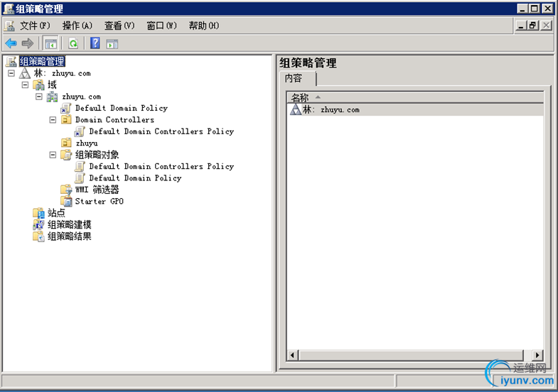Click GPO scroll icon for Default Domain Policy under 组策略对象

pyautogui.click(x=80, y=178)
